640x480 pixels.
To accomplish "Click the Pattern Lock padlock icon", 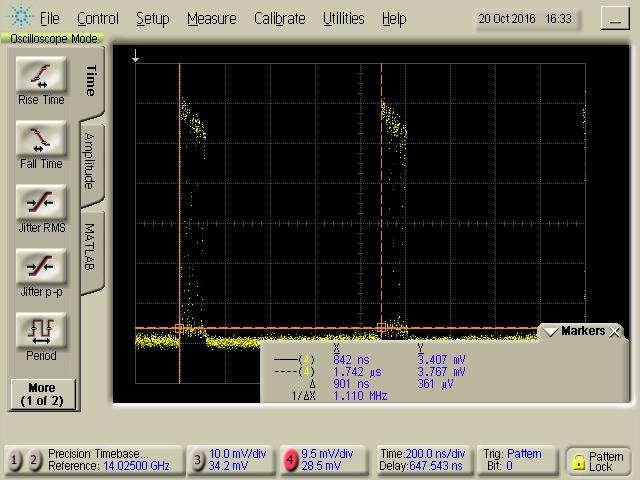I will click(x=578, y=461).
